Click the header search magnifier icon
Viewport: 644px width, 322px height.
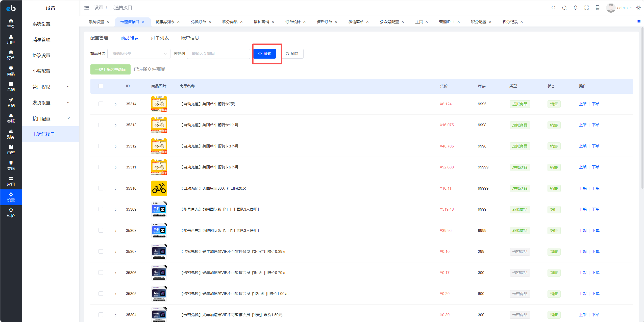point(564,8)
